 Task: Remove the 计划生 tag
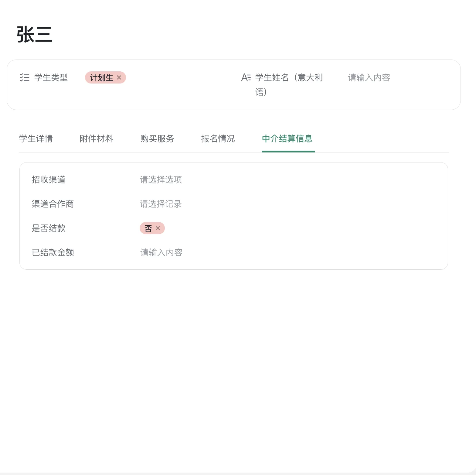tap(119, 77)
